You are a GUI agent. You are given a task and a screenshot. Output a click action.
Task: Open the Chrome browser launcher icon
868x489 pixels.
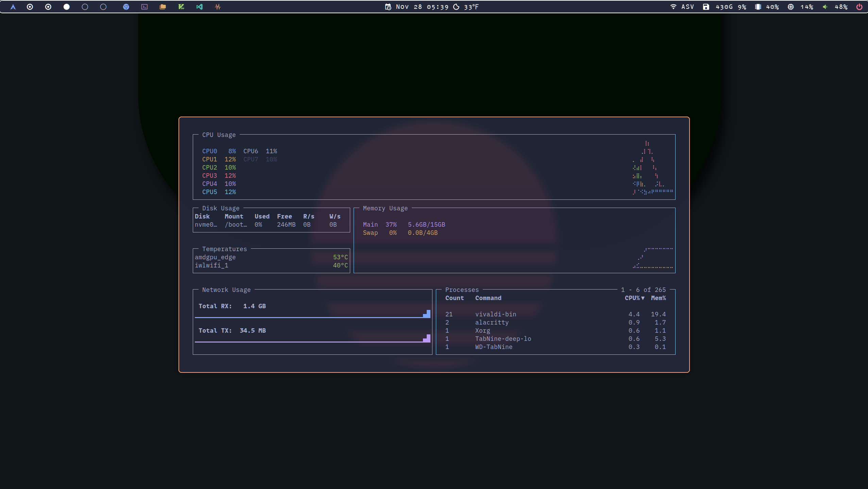tap(126, 7)
